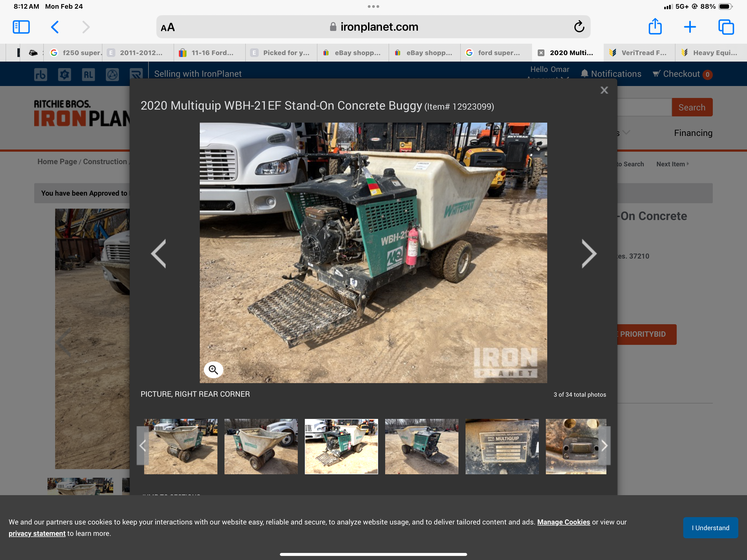Viewport: 747px width, 560px height.
Task: Select the highlighted third thumbnail
Action: tap(341, 446)
